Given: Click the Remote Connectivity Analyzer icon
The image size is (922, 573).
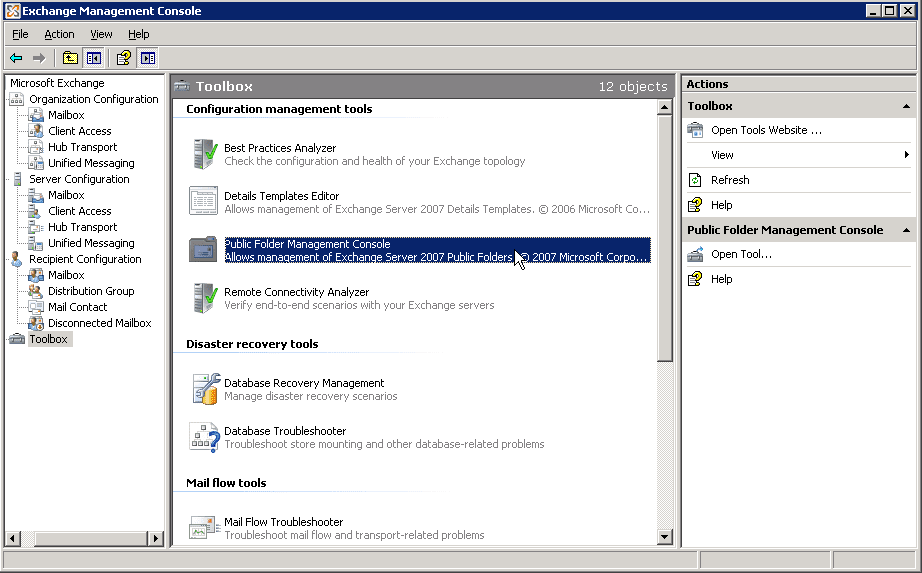Looking at the screenshot, I should (204, 298).
